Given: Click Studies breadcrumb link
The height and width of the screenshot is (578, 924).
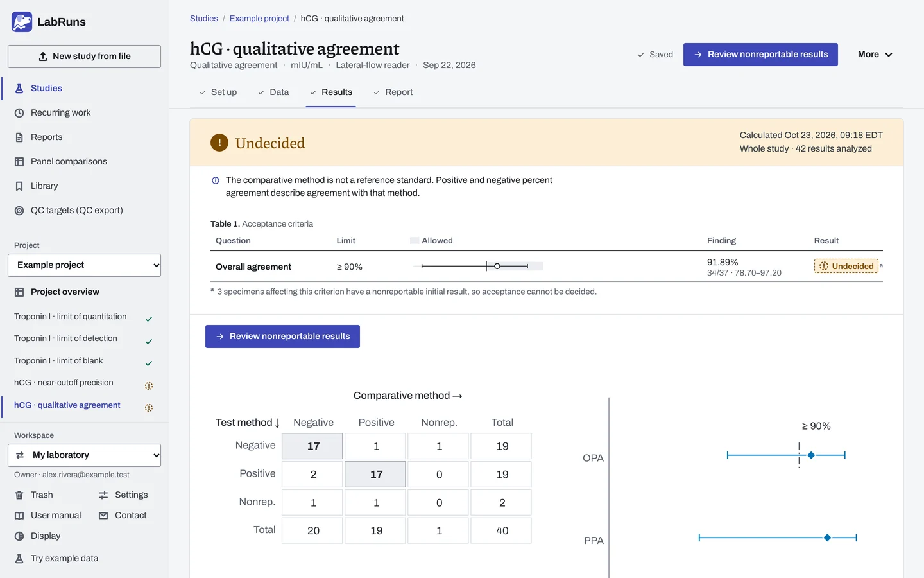Looking at the screenshot, I should click(x=204, y=19).
